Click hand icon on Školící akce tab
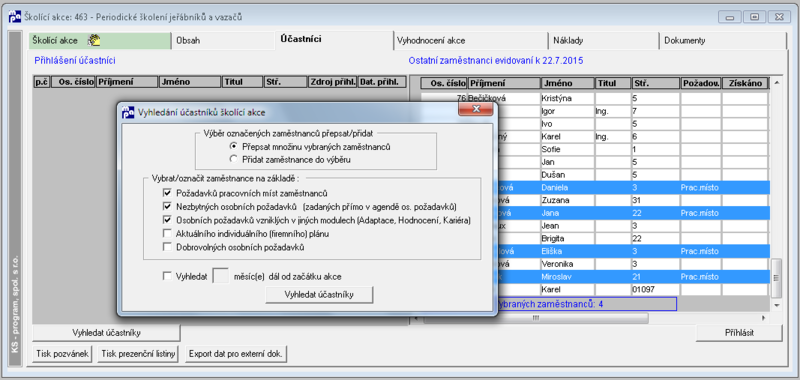This screenshot has height=380, width=800. coord(93,40)
